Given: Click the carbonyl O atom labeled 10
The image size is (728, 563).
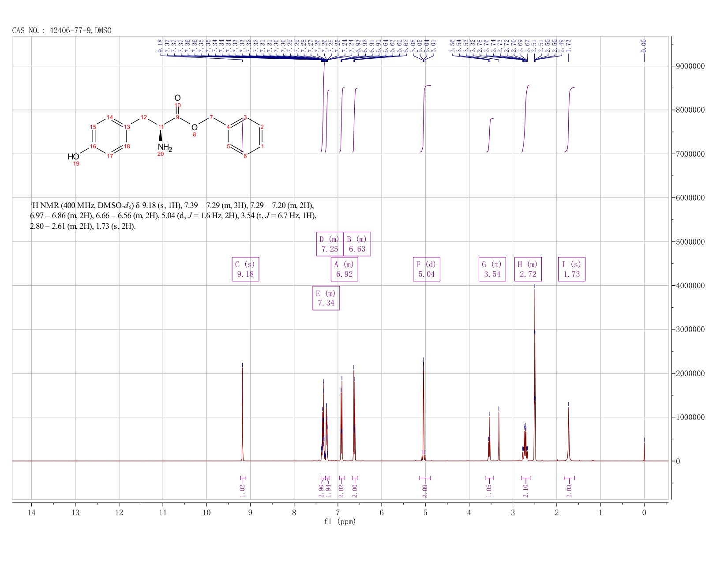Looking at the screenshot, I should [x=177, y=98].
